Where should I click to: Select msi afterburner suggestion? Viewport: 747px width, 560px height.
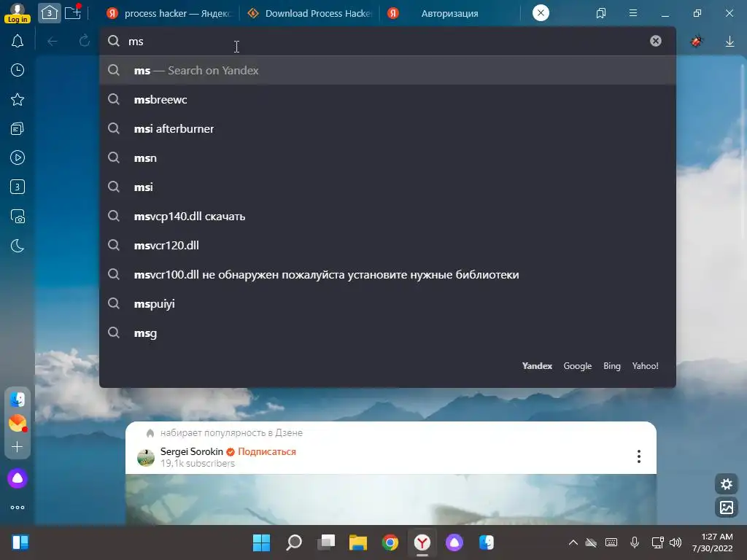387,128
